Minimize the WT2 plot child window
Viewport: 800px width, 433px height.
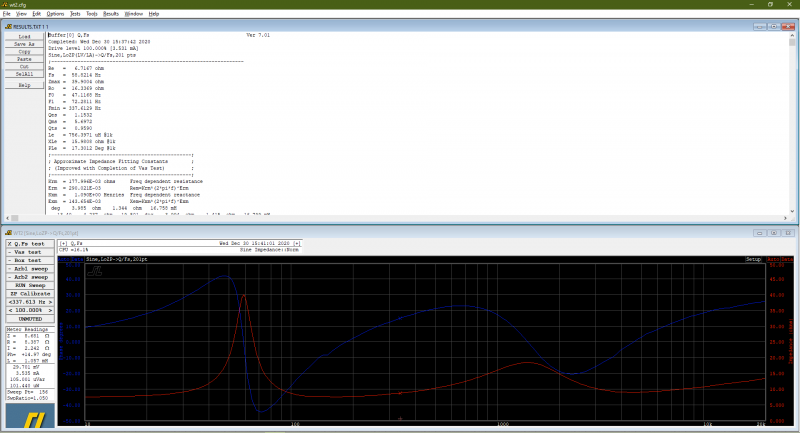(759, 233)
